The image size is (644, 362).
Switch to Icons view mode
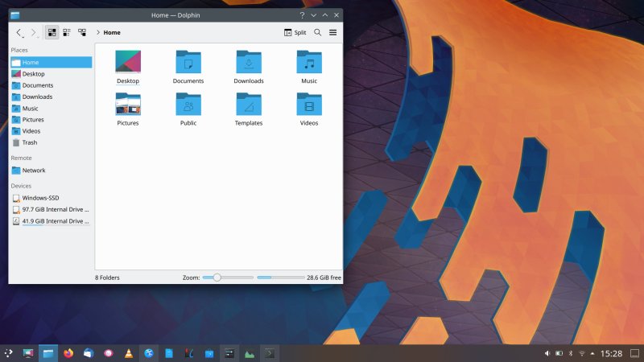[x=52, y=32]
